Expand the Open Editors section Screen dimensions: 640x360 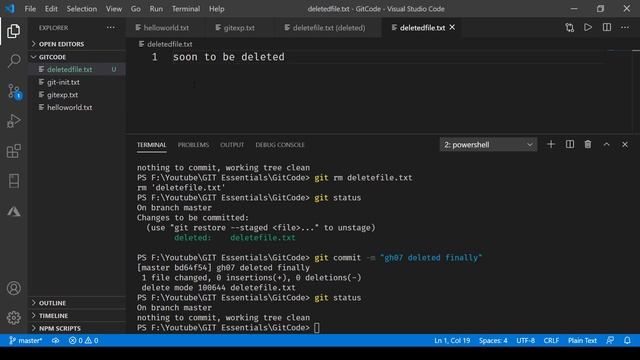(77, 44)
